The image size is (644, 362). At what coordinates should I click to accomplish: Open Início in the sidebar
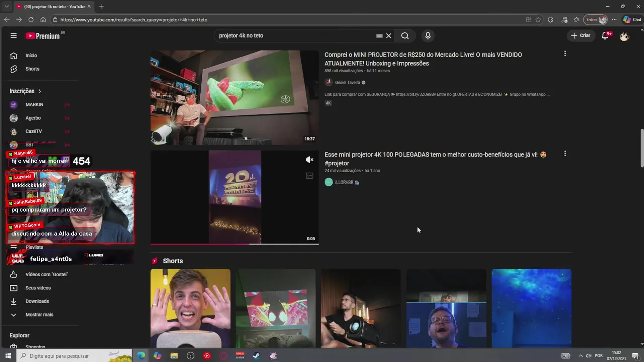click(x=31, y=56)
